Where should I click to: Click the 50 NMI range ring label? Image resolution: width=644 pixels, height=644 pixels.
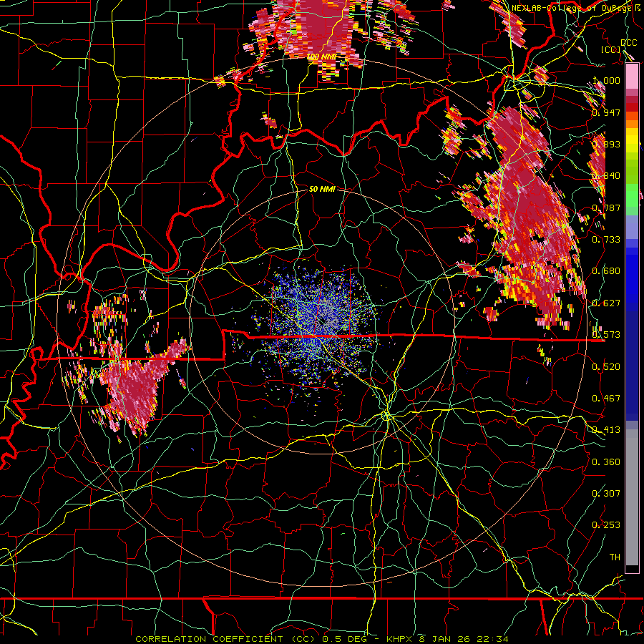(x=322, y=189)
